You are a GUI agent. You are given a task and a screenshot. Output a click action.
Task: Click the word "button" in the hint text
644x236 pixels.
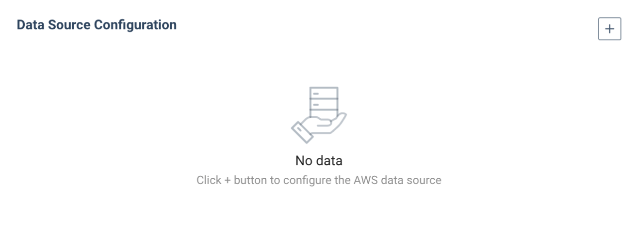(251, 180)
